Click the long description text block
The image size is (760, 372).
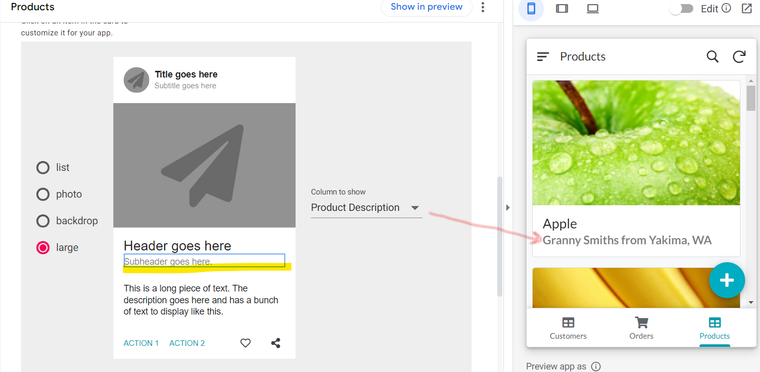pyautogui.click(x=201, y=300)
